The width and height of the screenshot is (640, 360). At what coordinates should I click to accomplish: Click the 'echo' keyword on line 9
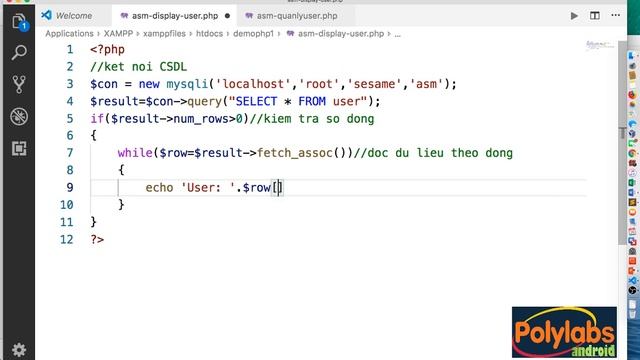coord(159,188)
